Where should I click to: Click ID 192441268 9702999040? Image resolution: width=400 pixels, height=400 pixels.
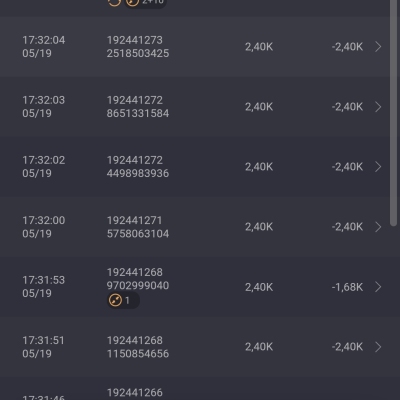(x=138, y=279)
